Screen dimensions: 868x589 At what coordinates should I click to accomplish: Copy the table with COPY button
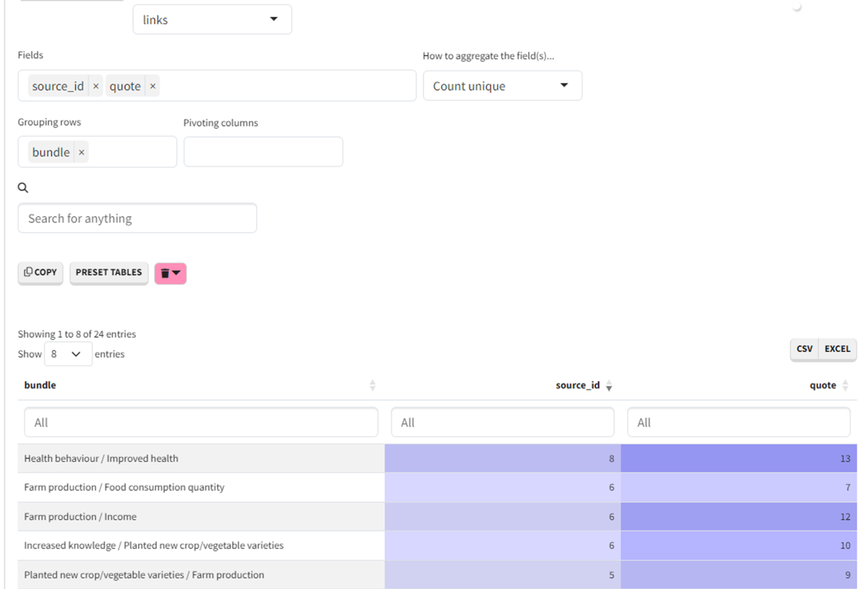[41, 272]
